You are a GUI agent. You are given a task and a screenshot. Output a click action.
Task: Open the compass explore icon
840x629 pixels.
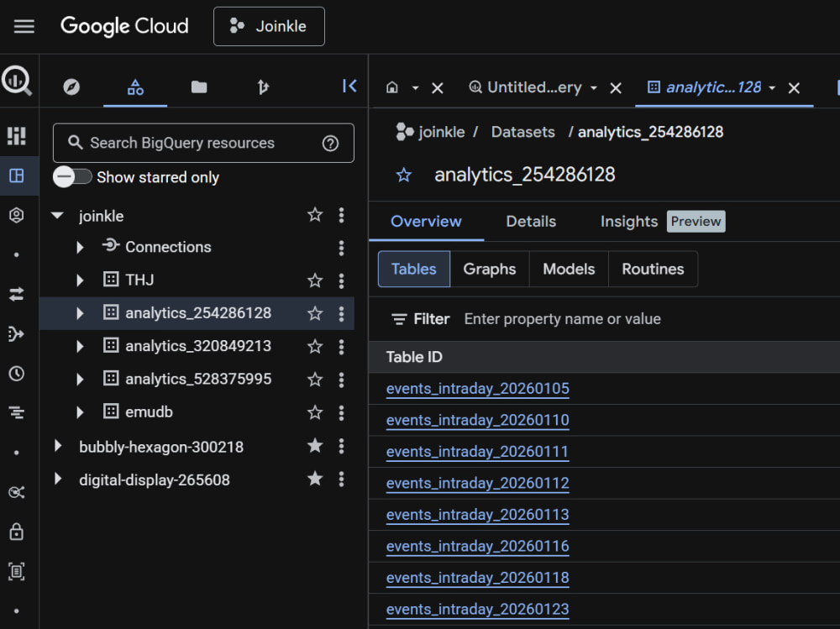pyautogui.click(x=71, y=86)
